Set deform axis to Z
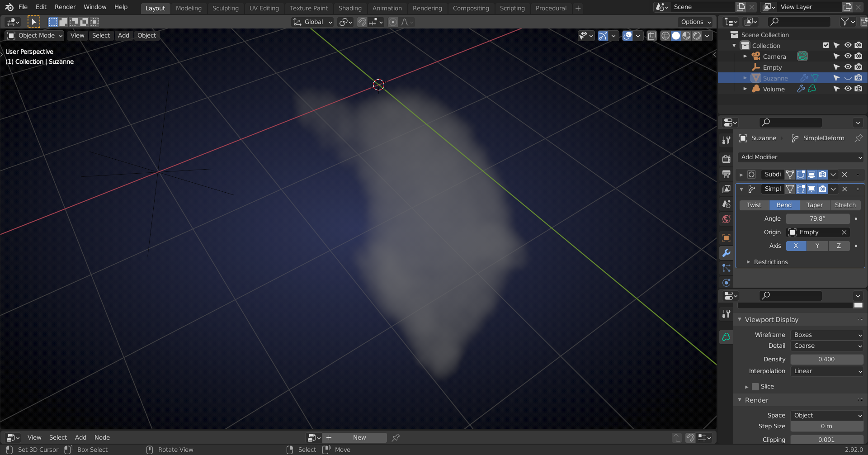 [x=839, y=246]
